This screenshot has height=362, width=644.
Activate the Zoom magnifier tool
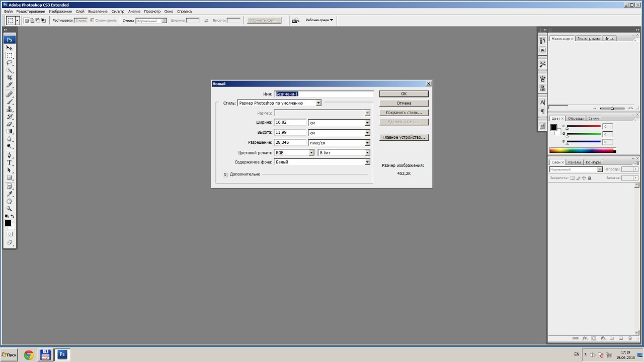pyautogui.click(x=9, y=208)
